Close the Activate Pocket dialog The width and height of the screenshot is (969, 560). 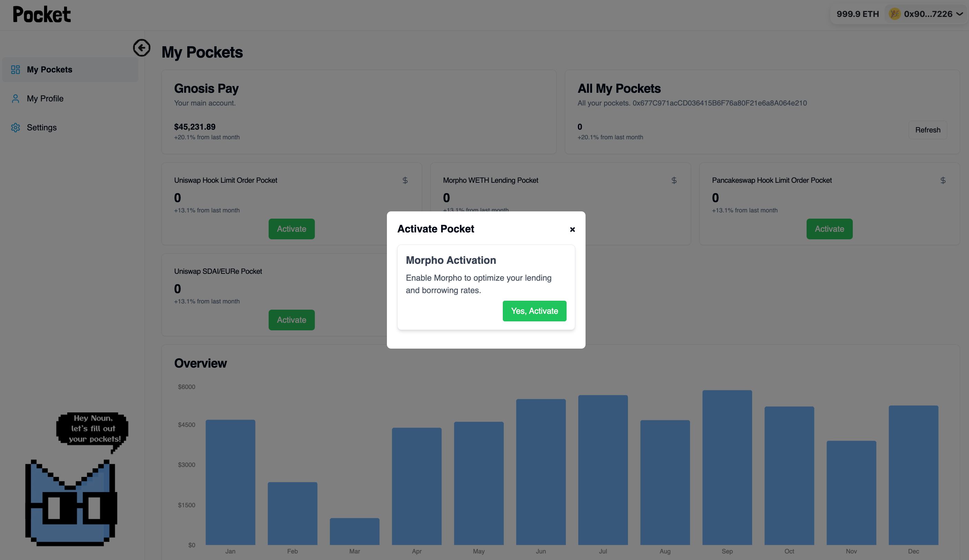pos(572,230)
